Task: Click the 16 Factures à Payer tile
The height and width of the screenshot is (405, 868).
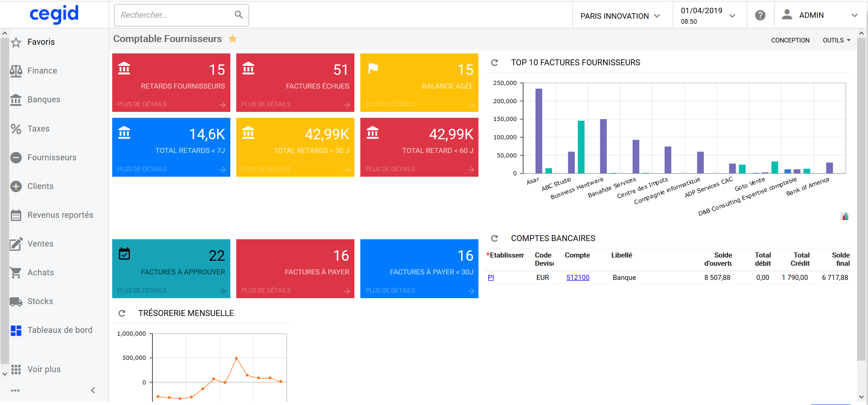Action: click(x=295, y=268)
